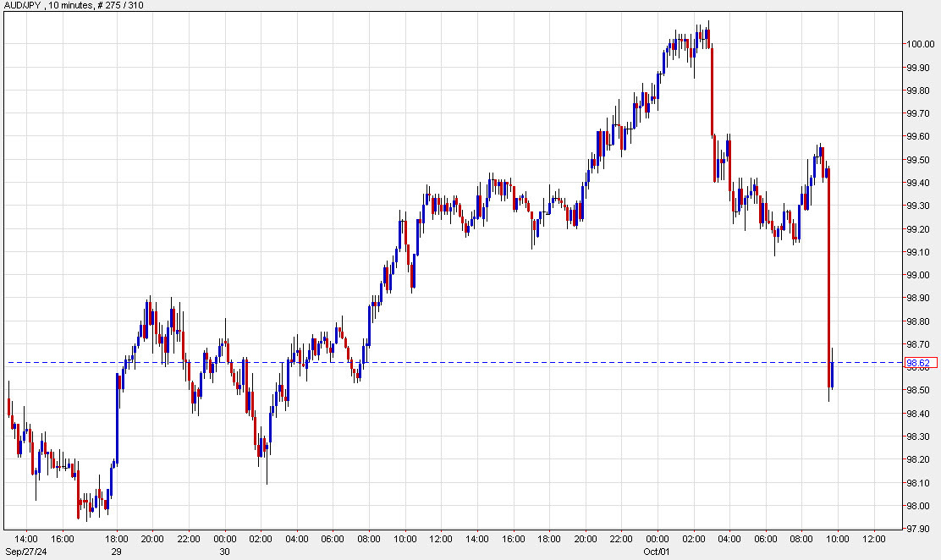Click the AUD/JPY chart title label
Image resolution: width=941 pixels, height=560 pixels.
[x=24, y=5]
